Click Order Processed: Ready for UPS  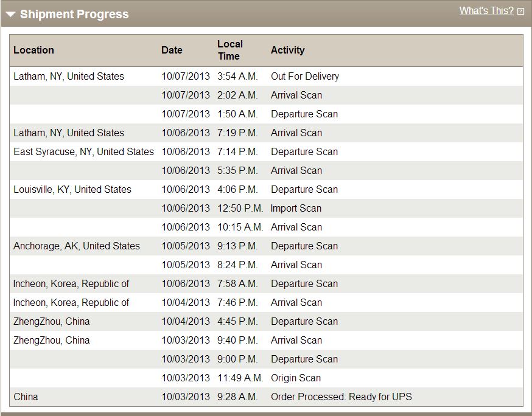[x=341, y=397]
